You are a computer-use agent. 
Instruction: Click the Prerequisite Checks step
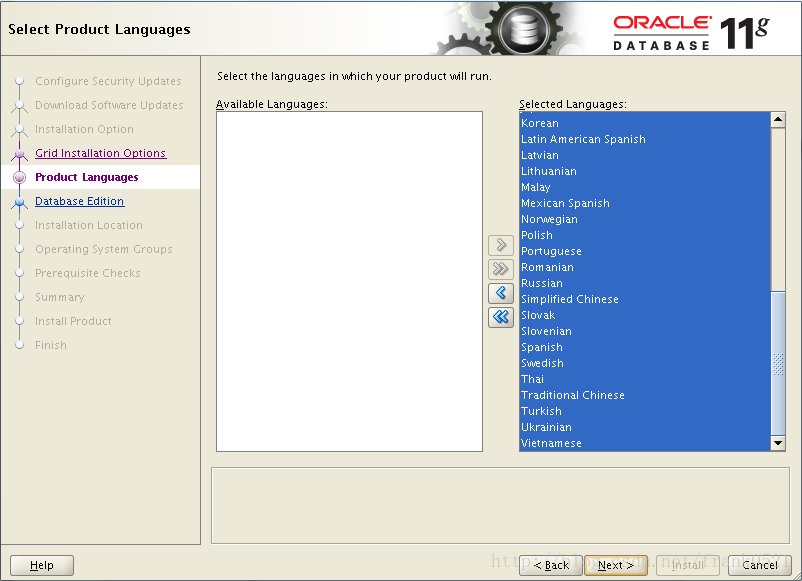click(88, 273)
